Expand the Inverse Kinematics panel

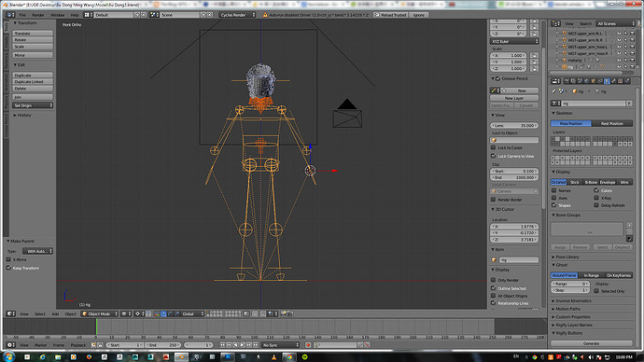click(x=573, y=300)
